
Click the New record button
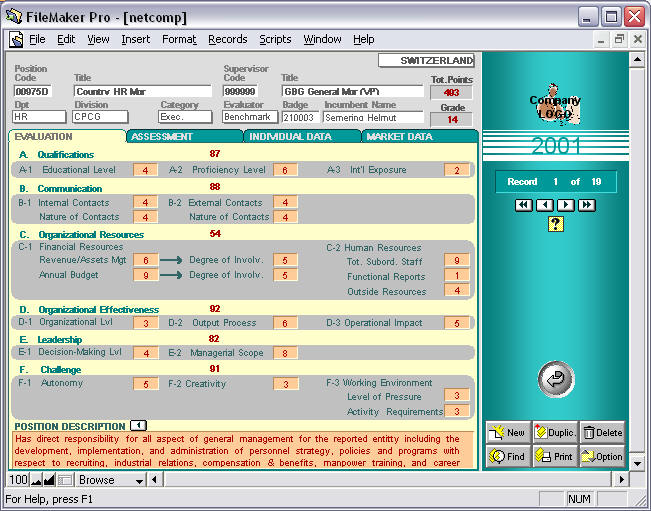(508, 432)
